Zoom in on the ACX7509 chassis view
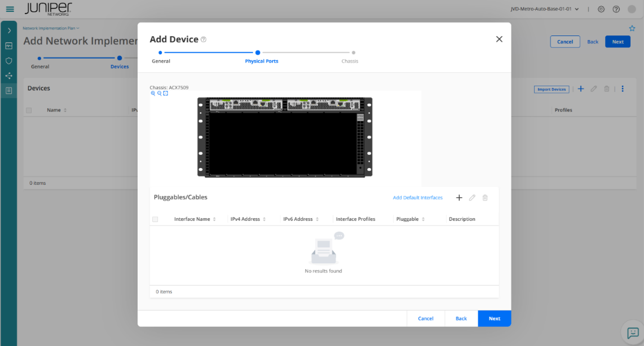 [x=153, y=94]
